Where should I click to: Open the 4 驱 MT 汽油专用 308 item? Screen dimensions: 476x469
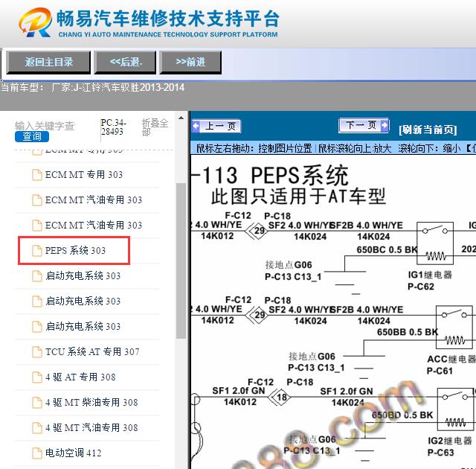coord(91,428)
